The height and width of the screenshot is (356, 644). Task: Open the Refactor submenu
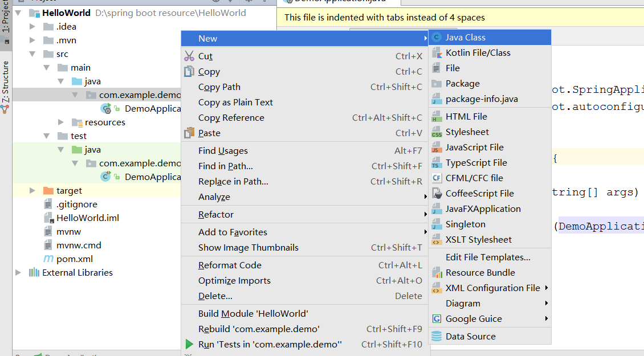pos(216,215)
